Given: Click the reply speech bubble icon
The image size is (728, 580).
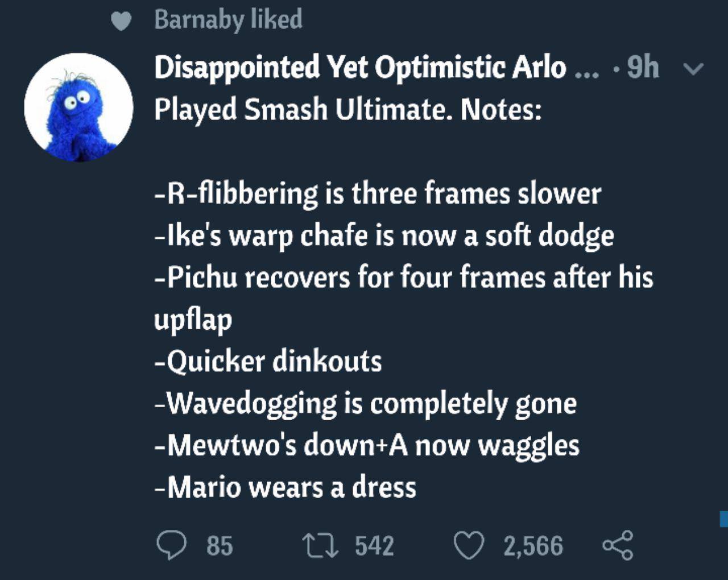Looking at the screenshot, I should (171, 545).
